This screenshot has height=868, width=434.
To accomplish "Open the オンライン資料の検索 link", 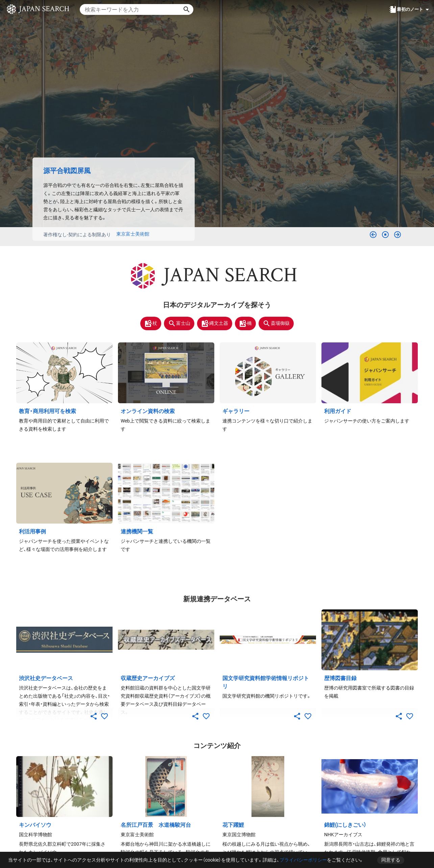I will tap(148, 411).
